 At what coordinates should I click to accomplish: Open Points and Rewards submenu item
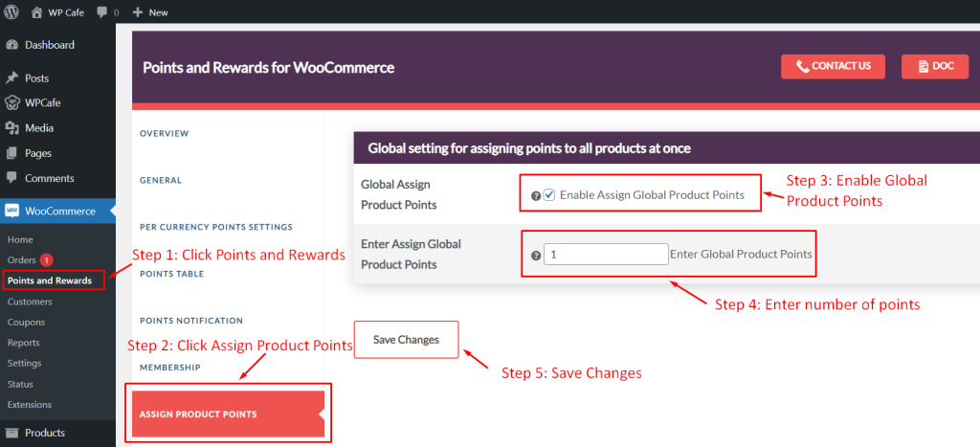50,280
